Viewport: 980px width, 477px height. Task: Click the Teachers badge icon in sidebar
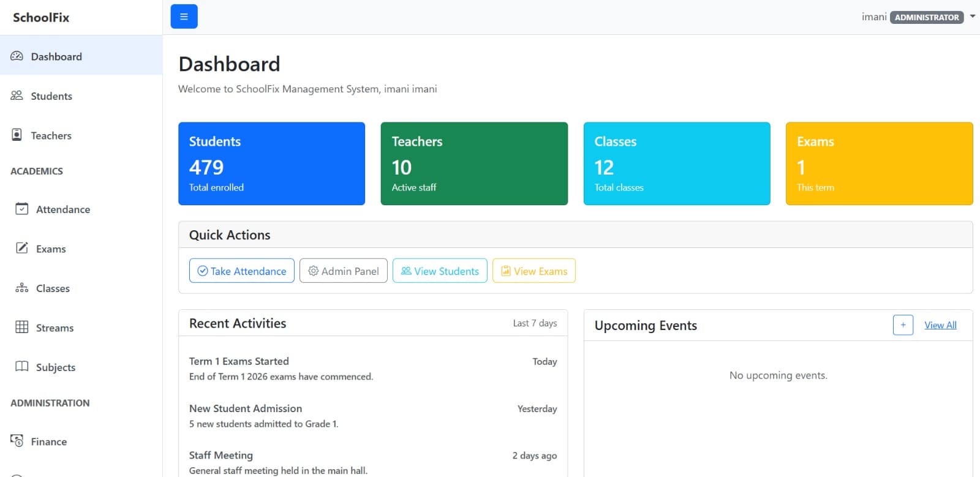pos(17,135)
